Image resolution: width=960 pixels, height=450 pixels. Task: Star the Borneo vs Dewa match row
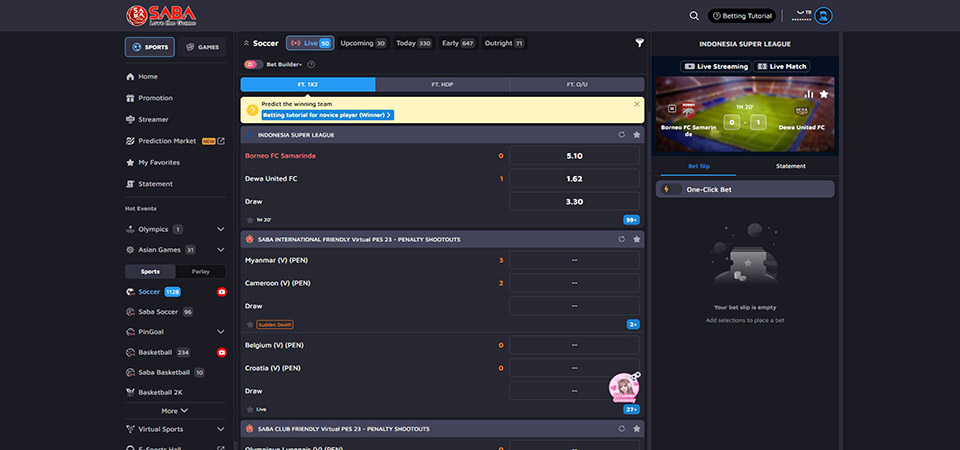click(250, 220)
